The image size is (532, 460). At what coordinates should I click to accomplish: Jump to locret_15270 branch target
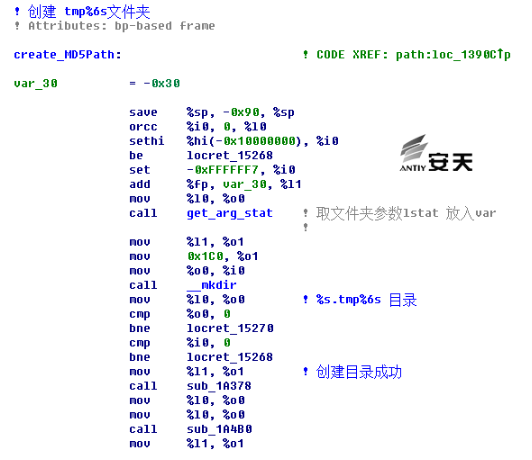[230, 328]
